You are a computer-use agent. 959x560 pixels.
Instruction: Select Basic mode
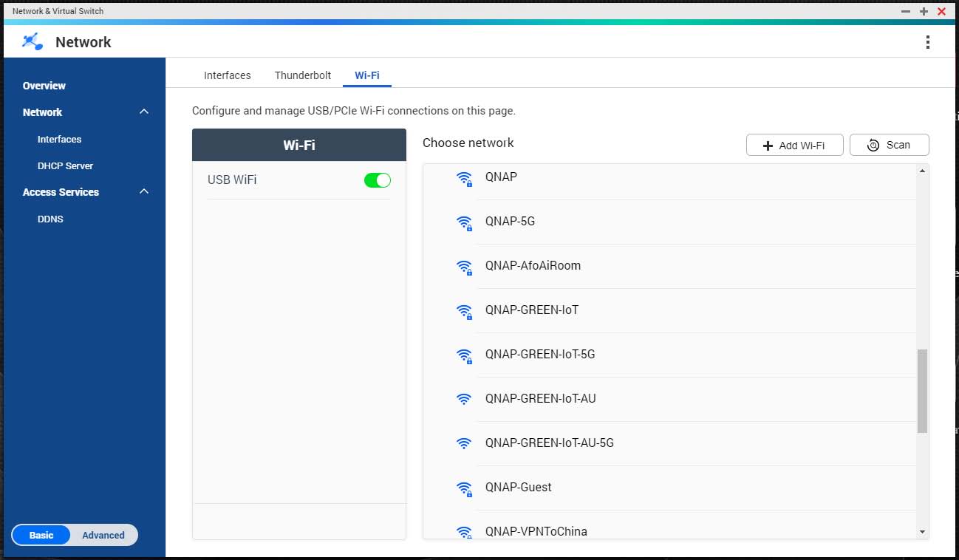pyautogui.click(x=41, y=535)
